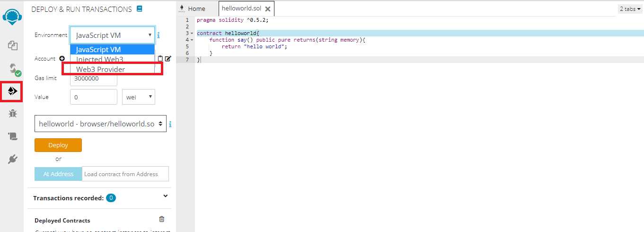The width and height of the screenshot is (644, 232).
Task: Click the At Address button
Action: pyautogui.click(x=58, y=174)
